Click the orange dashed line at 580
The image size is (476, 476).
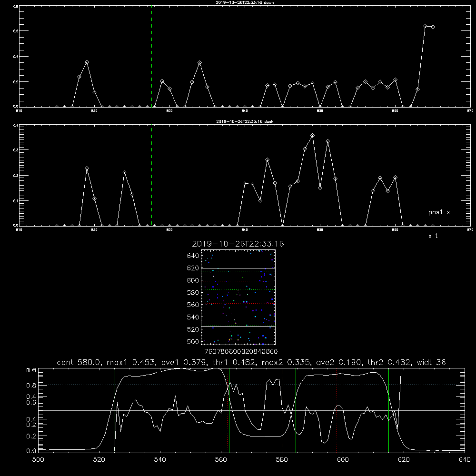282,410
